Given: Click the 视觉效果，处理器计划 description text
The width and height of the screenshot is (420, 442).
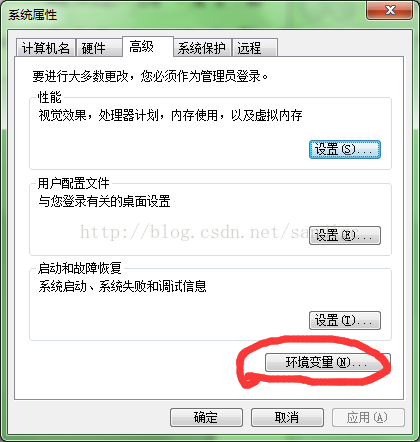Looking at the screenshot, I should click(170, 116).
